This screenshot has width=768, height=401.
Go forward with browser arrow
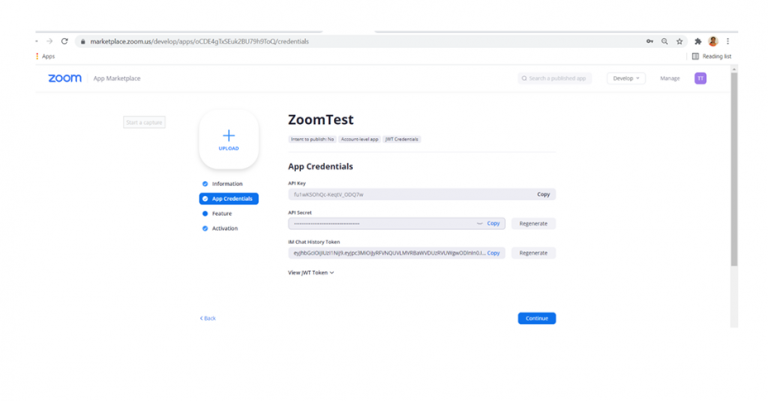49,42
